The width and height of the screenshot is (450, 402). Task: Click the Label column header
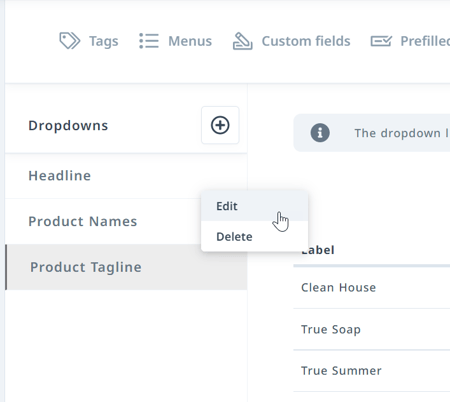click(318, 250)
